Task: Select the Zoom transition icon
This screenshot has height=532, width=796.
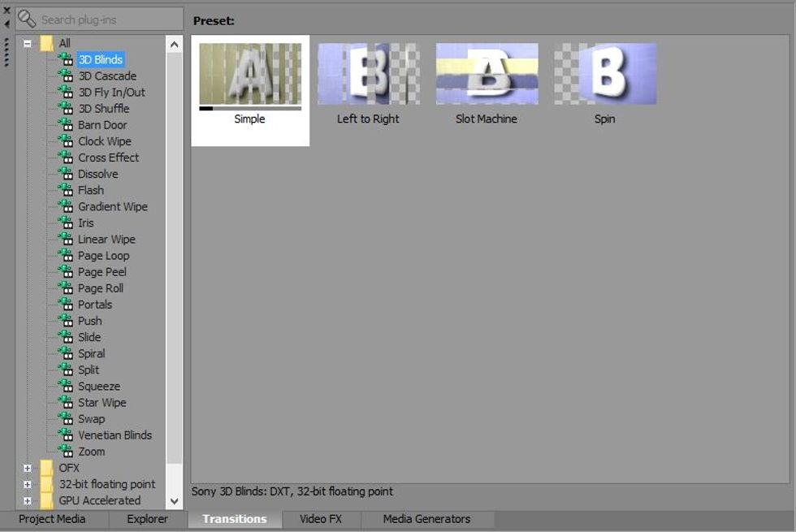Action: coord(65,452)
